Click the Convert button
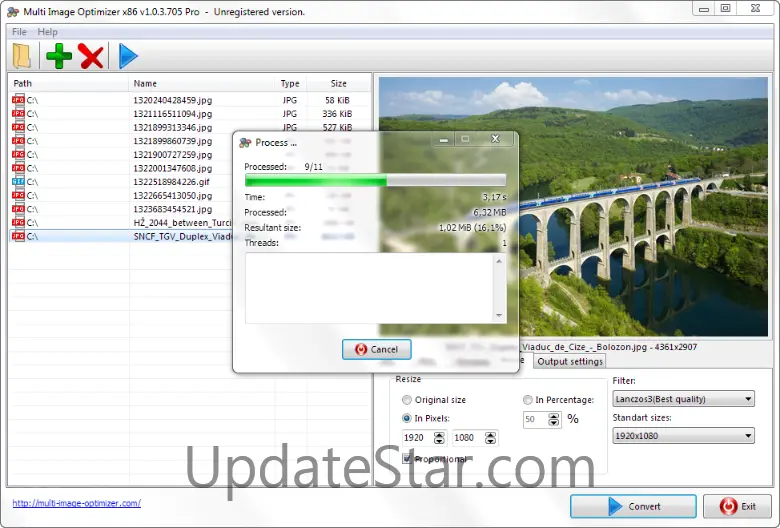 click(633, 506)
